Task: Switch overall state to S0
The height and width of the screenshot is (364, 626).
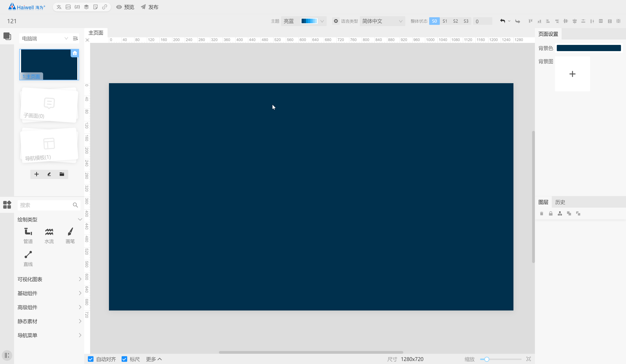Action: (x=434, y=21)
